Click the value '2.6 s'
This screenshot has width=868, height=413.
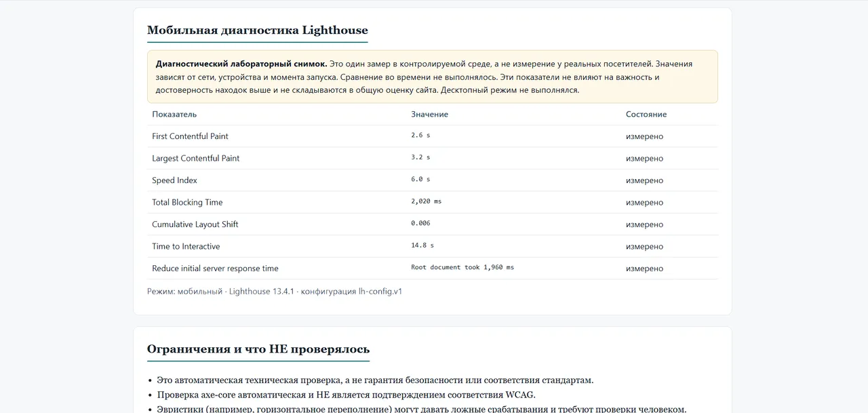coord(420,136)
